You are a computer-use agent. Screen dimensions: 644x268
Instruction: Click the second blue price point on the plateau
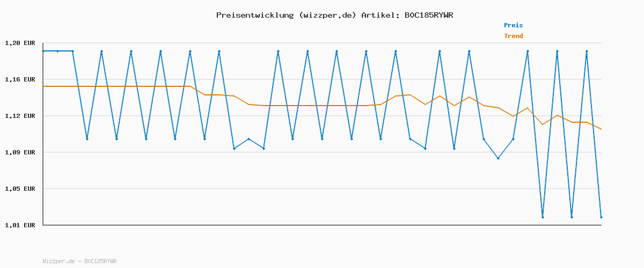[x=58, y=51]
